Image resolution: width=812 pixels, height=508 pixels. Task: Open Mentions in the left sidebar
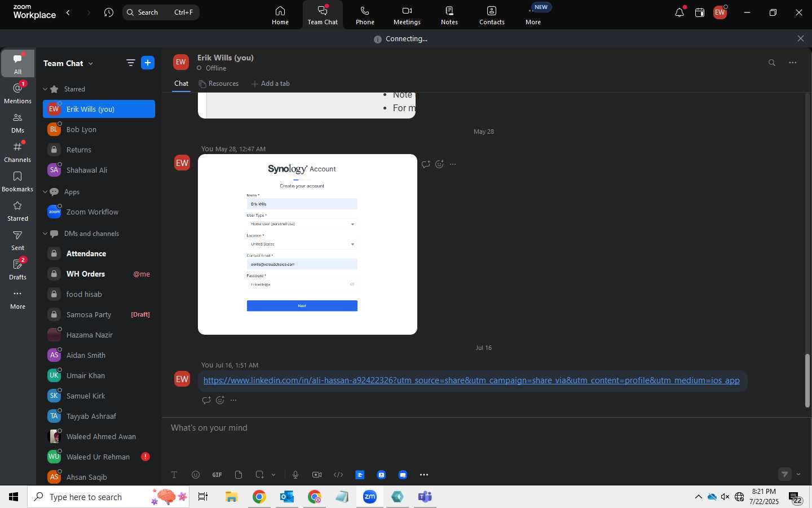pos(18,93)
